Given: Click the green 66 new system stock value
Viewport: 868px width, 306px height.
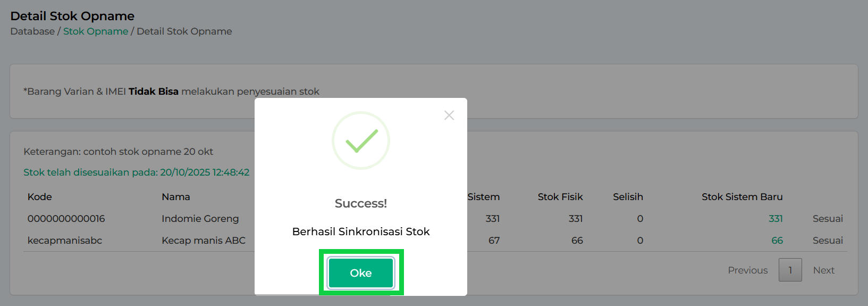Looking at the screenshot, I should tap(777, 241).
